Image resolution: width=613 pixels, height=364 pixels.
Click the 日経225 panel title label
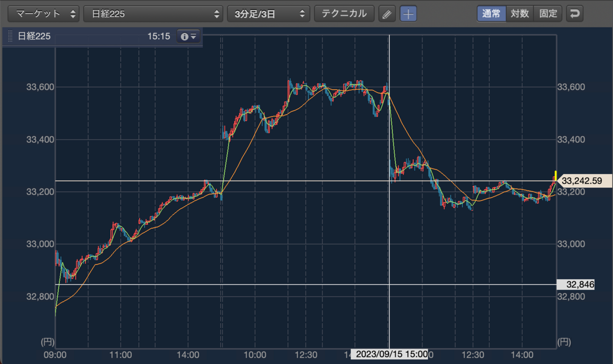34,37
